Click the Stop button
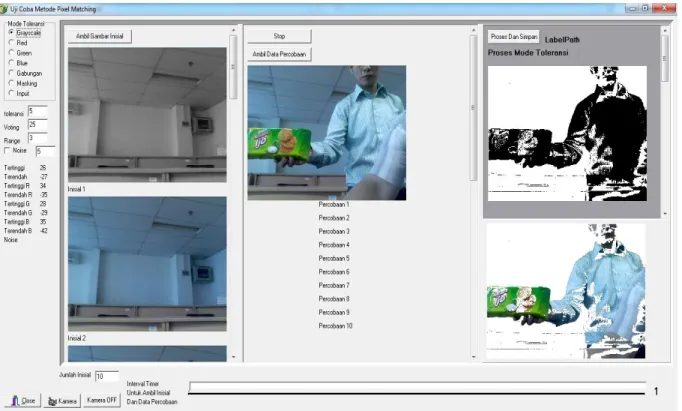This screenshot has height=411, width=682. (x=279, y=37)
